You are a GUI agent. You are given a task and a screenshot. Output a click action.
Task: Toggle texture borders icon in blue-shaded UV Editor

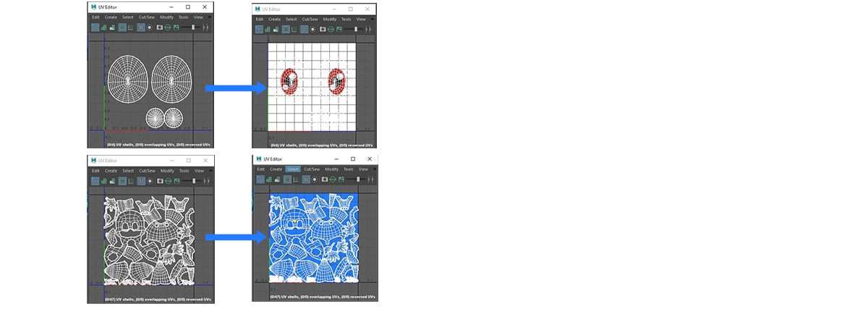(287, 179)
